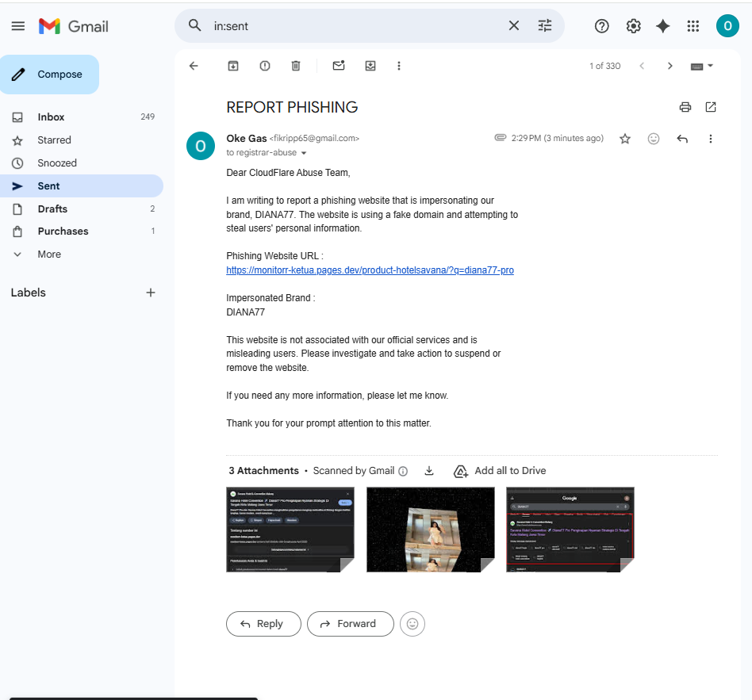Image resolution: width=752 pixels, height=700 pixels.
Task: Move email to another folder
Action: (370, 66)
